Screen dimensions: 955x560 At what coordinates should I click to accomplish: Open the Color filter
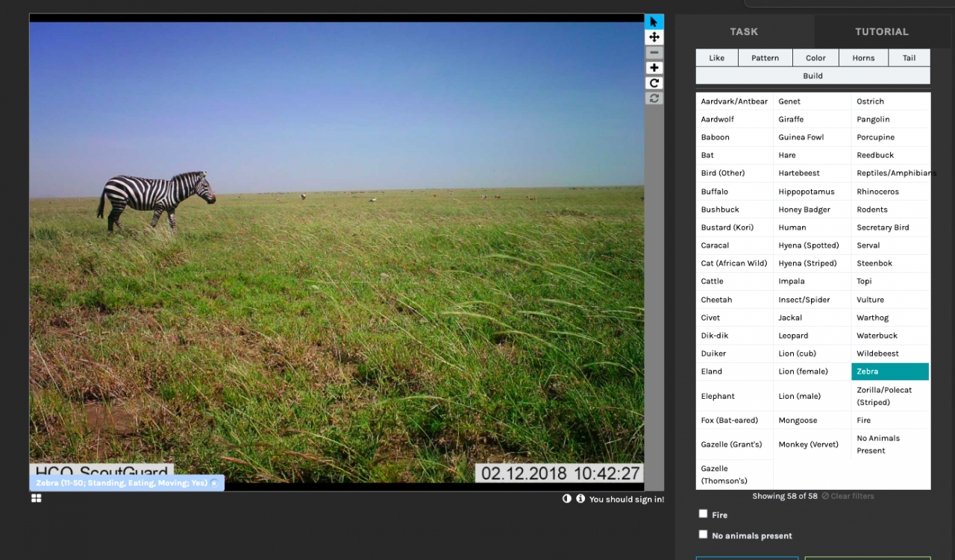(x=815, y=58)
